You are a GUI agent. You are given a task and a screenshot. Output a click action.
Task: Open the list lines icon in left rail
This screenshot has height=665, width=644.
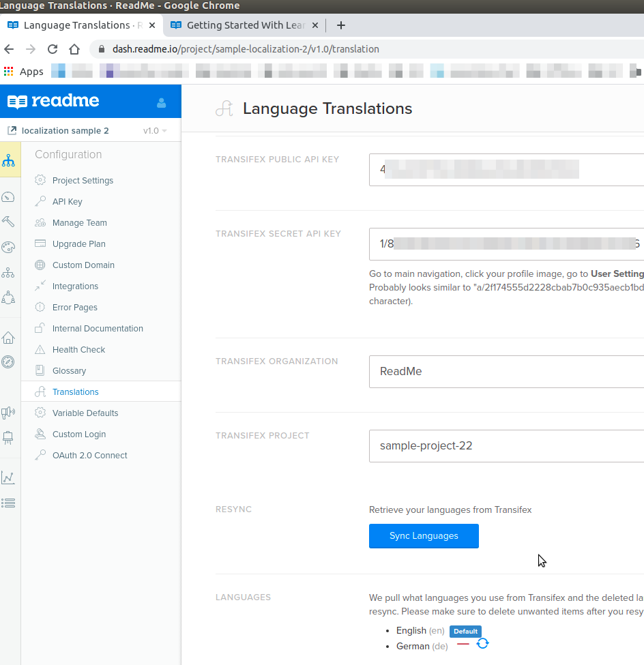coord(8,503)
